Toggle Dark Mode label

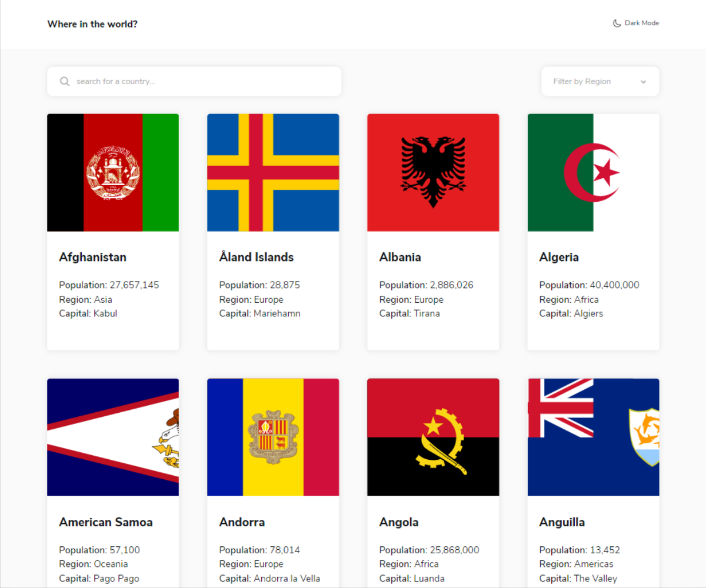pyautogui.click(x=642, y=24)
